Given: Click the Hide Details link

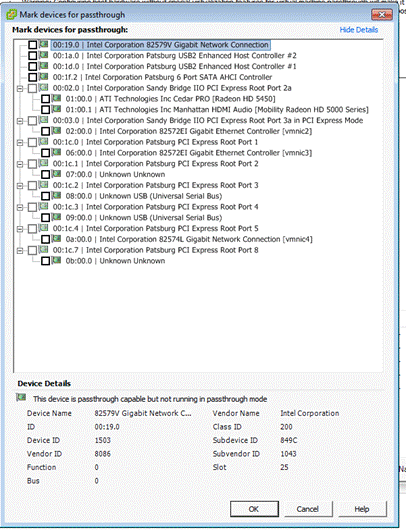Looking at the screenshot, I should pyautogui.click(x=359, y=30).
